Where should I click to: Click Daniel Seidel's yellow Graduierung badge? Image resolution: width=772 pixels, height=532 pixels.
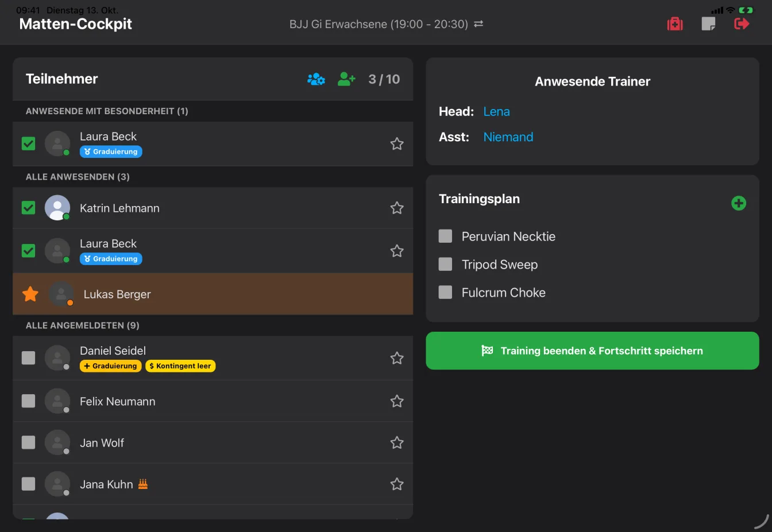pyautogui.click(x=110, y=366)
